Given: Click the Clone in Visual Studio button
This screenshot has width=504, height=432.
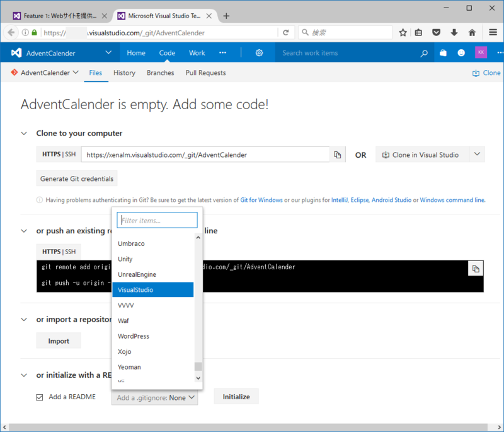Looking at the screenshot, I should click(422, 155).
